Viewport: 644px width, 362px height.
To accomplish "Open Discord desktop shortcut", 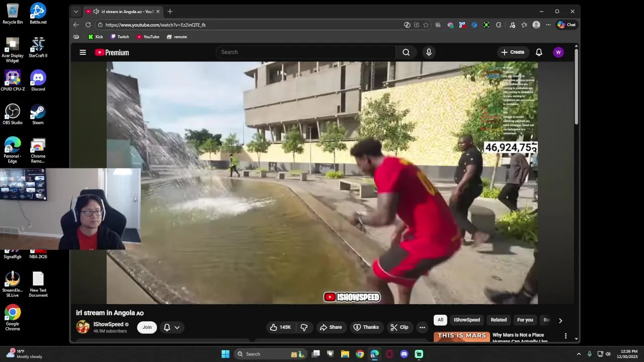I will click(38, 81).
